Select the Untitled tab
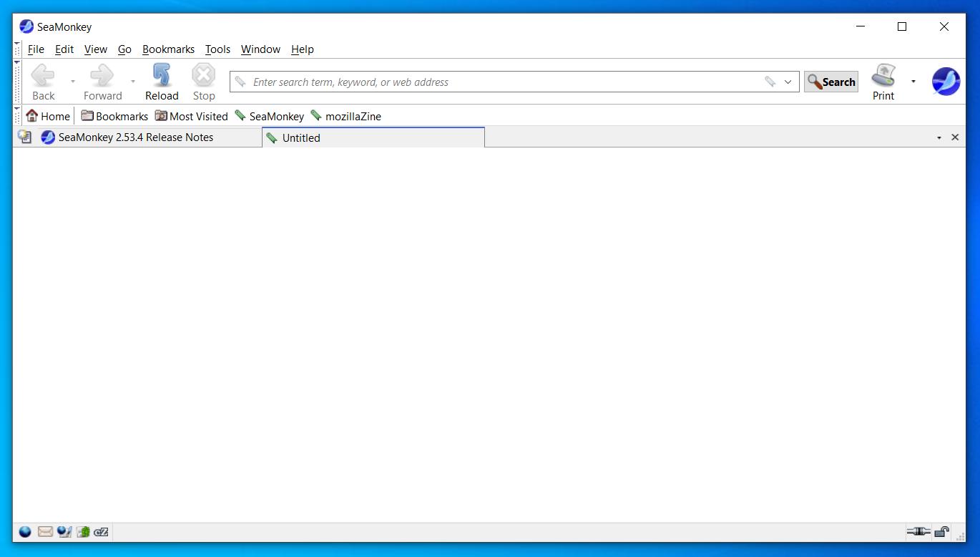Viewport: 980px width, 557px height. [x=373, y=137]
